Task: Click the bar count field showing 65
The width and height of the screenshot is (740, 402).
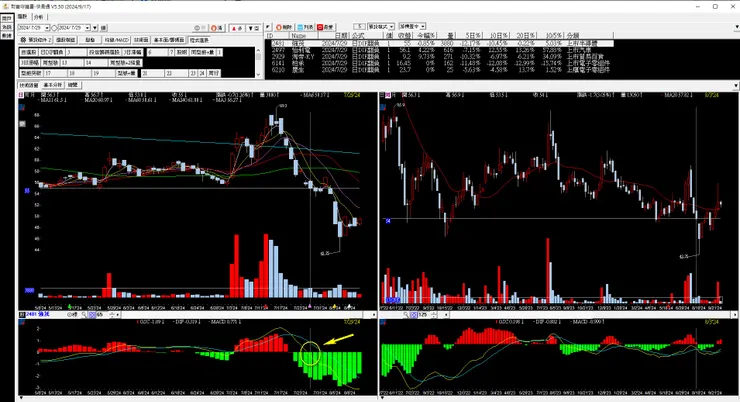Action: click(101, 314)
